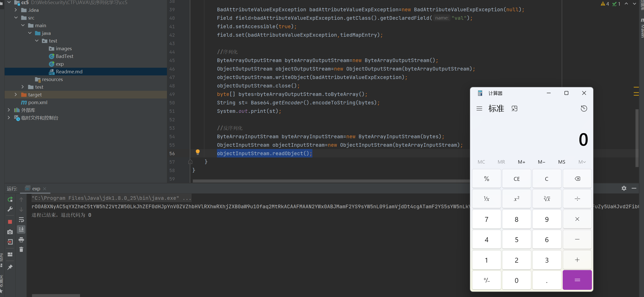Click the print console output icon
The height and width of the screenshot is (297, 644).
pyautogui.click(x=21, y=240)
